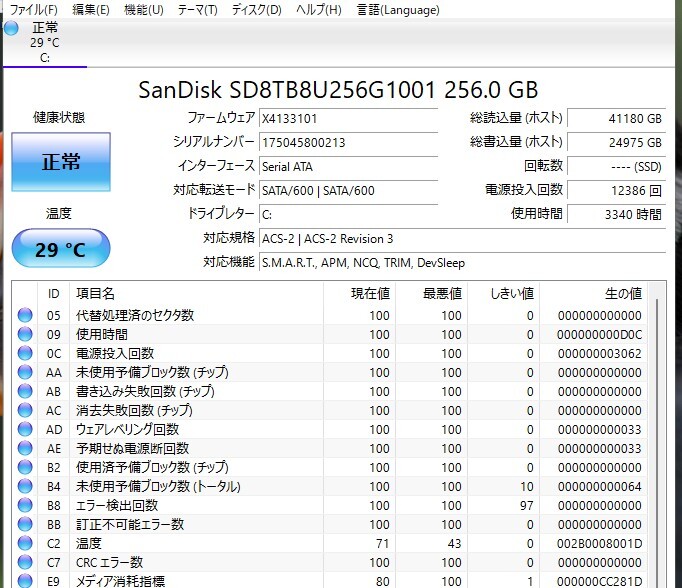Open the 編集(E) menu
The height and width of the screenshot is (588, 682).
(90, 10)
